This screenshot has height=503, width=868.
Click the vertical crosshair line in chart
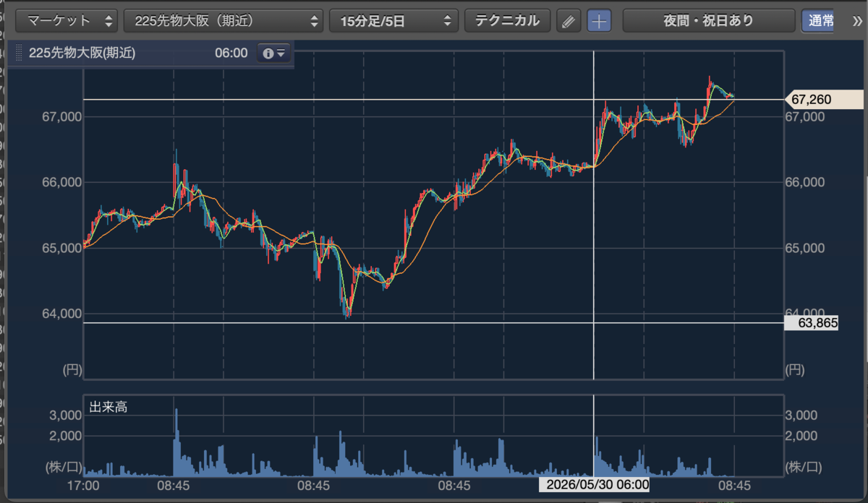click(594, 217)
